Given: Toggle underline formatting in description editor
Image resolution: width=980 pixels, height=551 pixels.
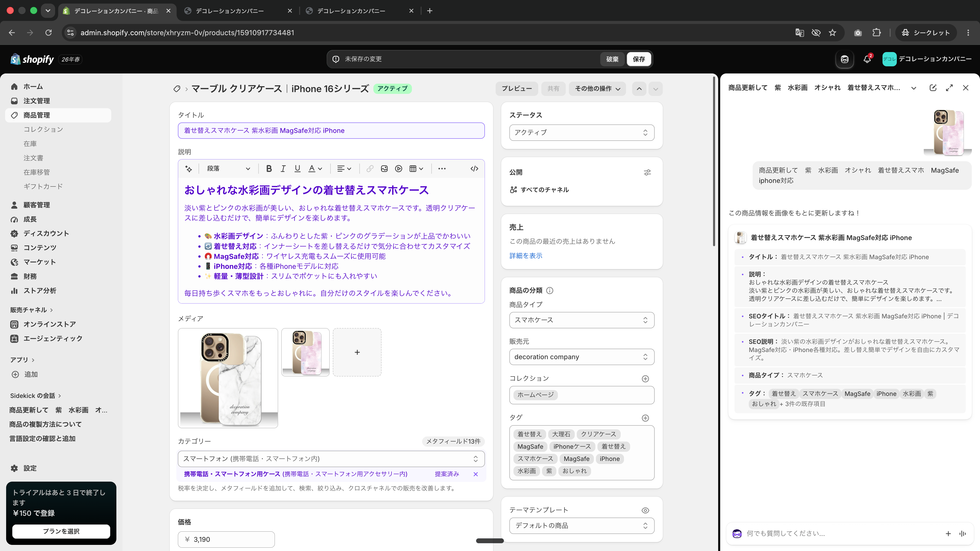Looking at the screenshot, I should coord(297,168).
